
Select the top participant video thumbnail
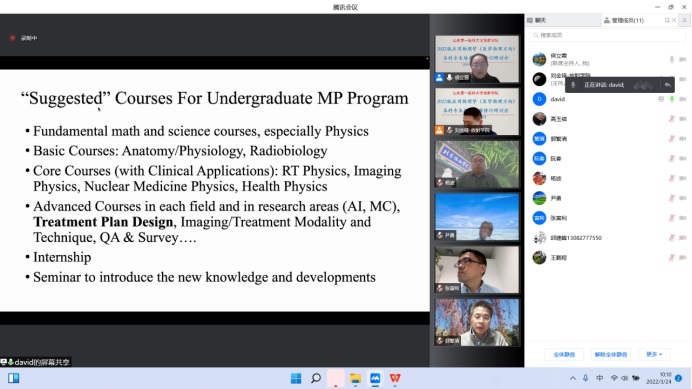click(x=477, y=59)
